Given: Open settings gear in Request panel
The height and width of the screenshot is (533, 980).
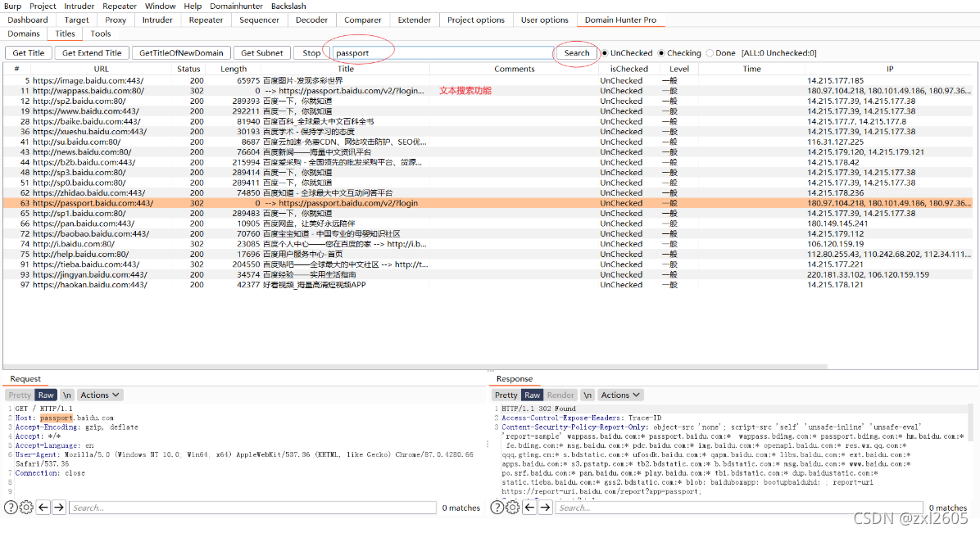Looking at the screenshot, I should pyautogui.click(x=26, y=508).
